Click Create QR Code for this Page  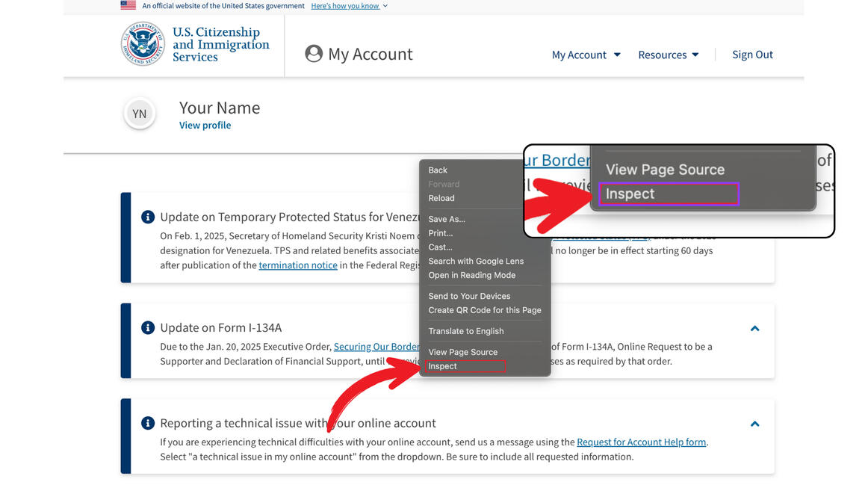[484, 310]
